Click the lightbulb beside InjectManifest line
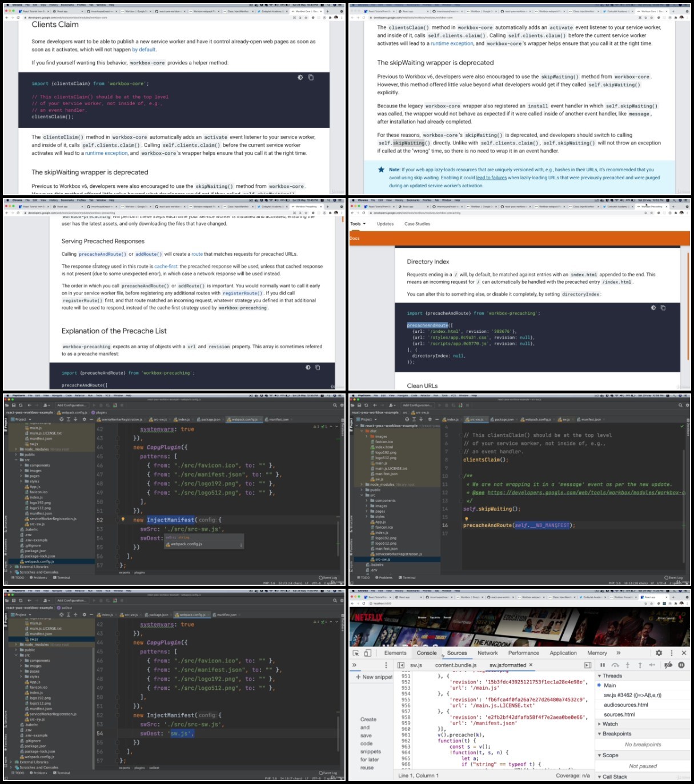This screenshot has height=784, width=694. pos(123,520)
